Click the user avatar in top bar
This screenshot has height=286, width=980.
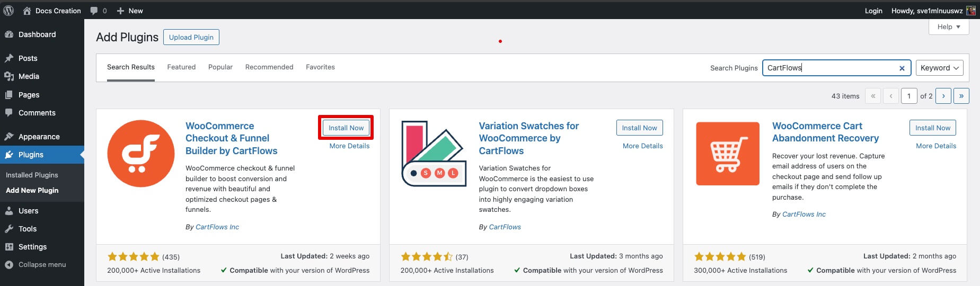(x=970, y=11)
